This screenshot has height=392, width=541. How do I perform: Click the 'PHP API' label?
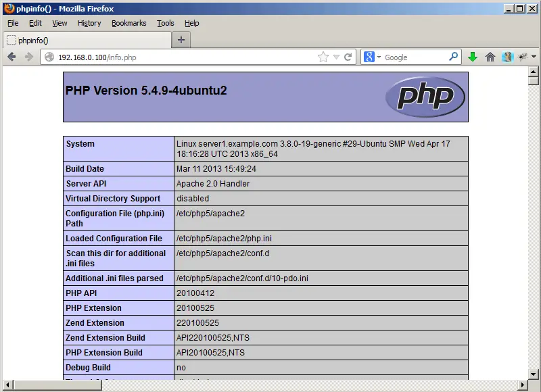[81, 293]
